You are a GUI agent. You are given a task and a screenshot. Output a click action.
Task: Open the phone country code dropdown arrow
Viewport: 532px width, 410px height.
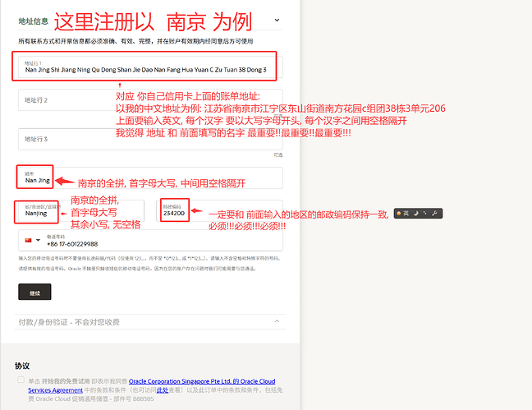point(38,240)
